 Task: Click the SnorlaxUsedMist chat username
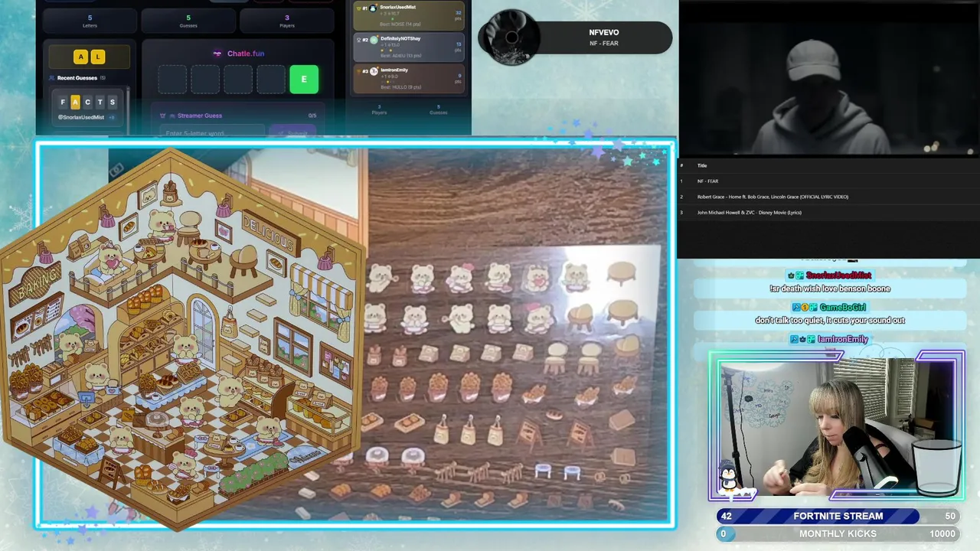point(838,275)
